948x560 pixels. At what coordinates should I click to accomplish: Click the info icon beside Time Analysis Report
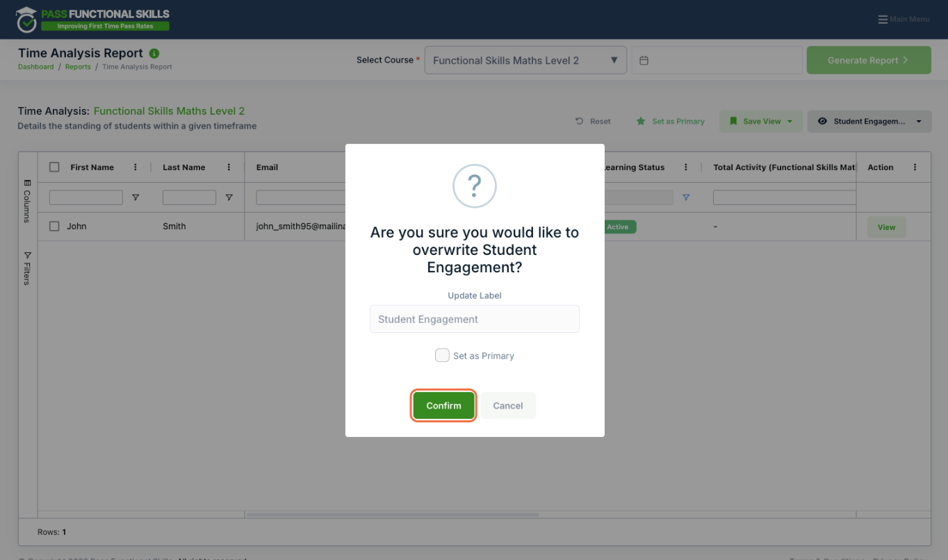click(x=154, y=53)
